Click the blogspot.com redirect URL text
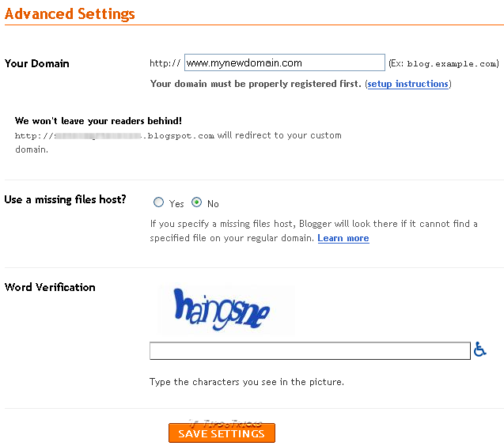 (115, 136)
